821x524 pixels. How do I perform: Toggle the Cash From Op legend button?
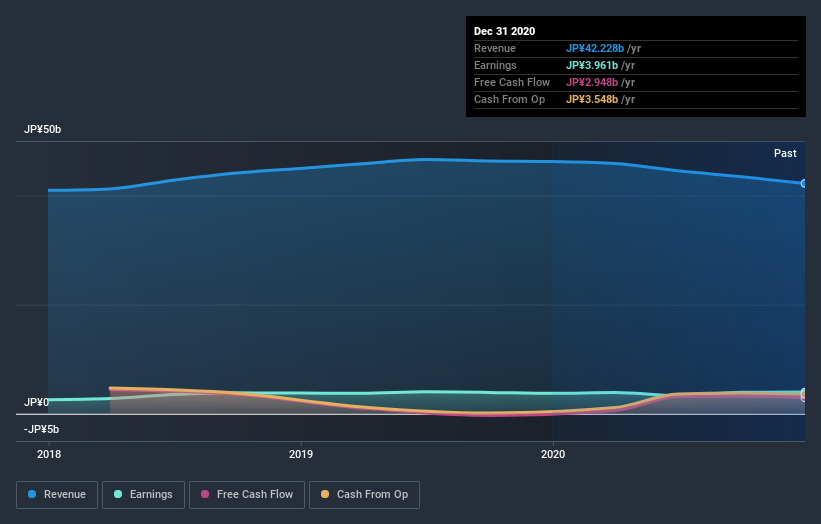pos(364,495)
